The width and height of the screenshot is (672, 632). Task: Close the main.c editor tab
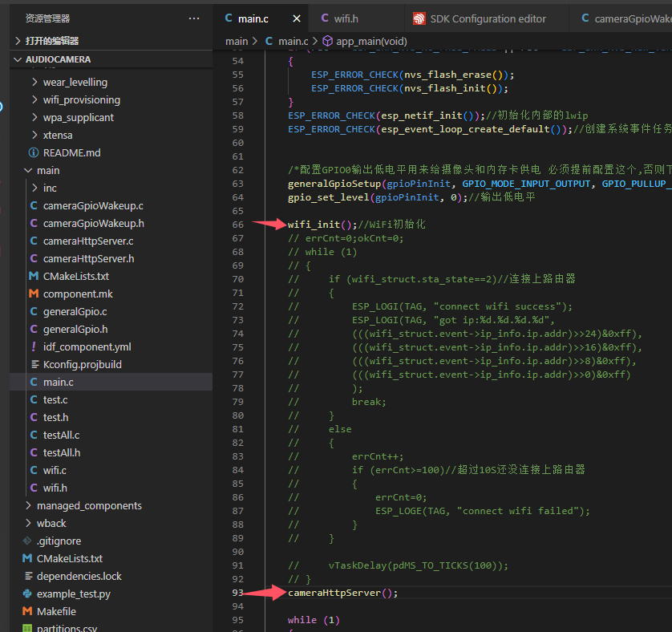tap(296, 18)
